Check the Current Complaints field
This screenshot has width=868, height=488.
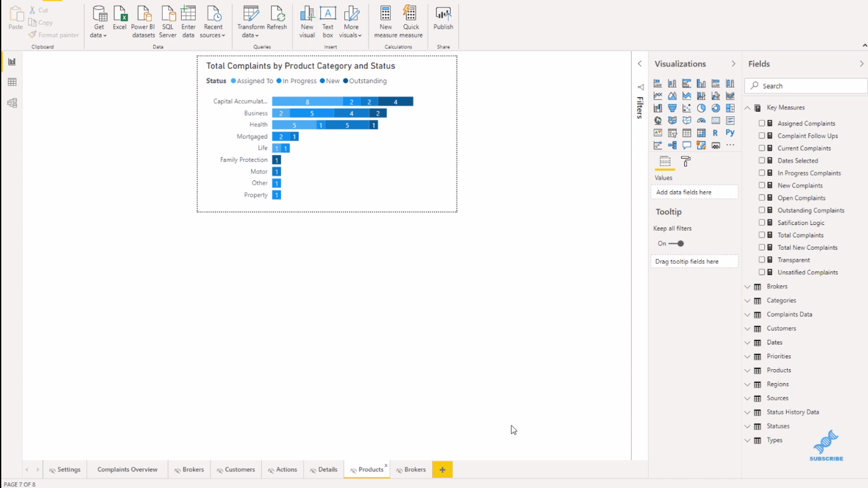coord(762,148)
